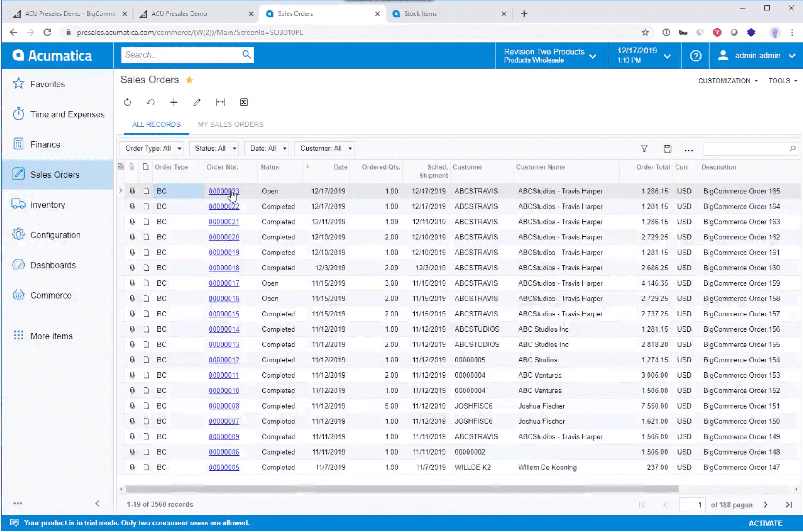Export grid to Excel icon
Image resolution: width=803 pixels, height=532 pixels.
click(244, 102)
